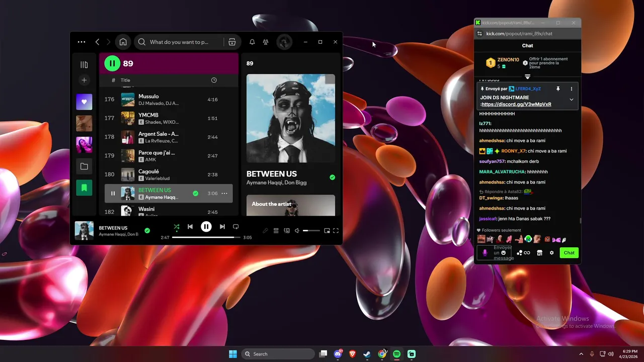Open the lyrics microphone icon

tap(266, 231)
